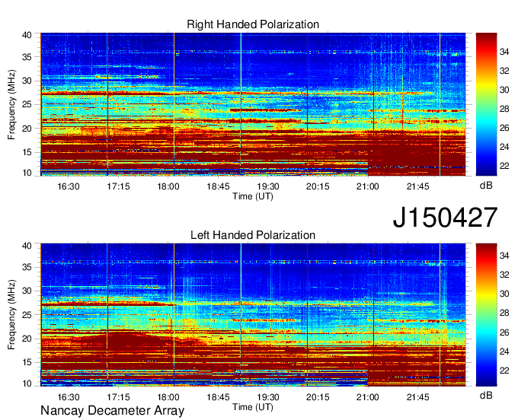Select 17:15 time tick of Left Handed plot
The width and height of the screenshot is (518, 420).
coord(118,397)
